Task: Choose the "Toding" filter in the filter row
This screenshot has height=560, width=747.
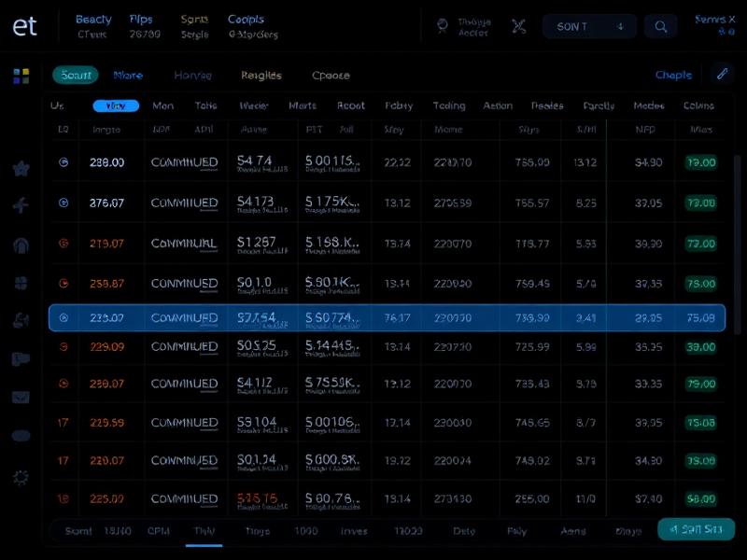Action: pos(449,105)
